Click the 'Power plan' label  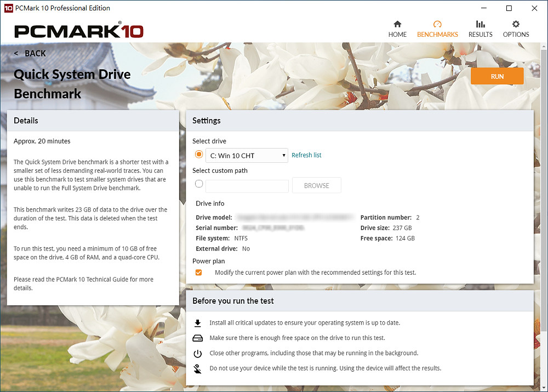[x=209, y=261]
